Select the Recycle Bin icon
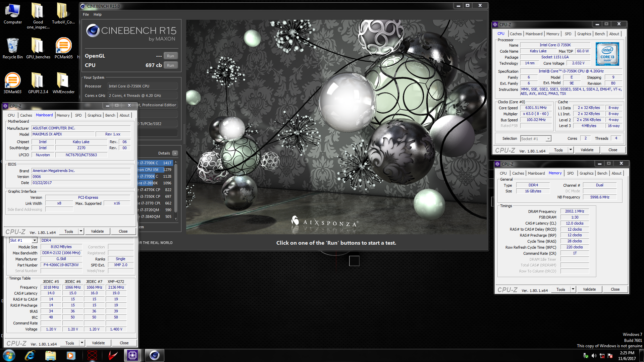644x362 pixels. point(13,48)
